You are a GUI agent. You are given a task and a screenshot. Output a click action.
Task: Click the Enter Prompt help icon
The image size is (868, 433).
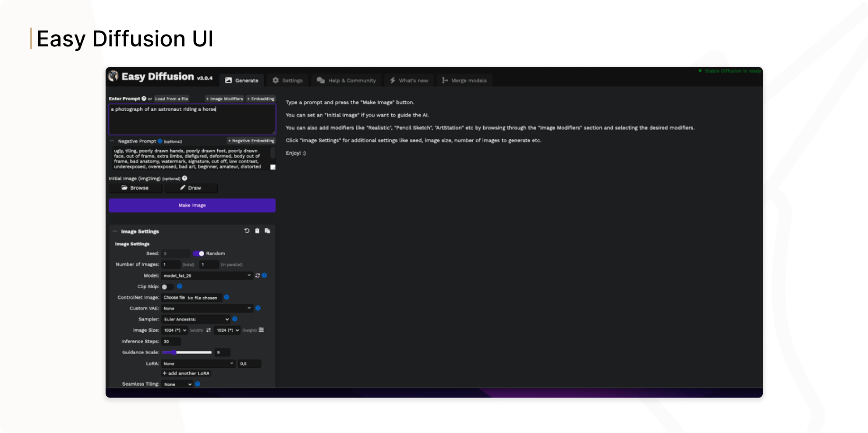click(144, 99)
